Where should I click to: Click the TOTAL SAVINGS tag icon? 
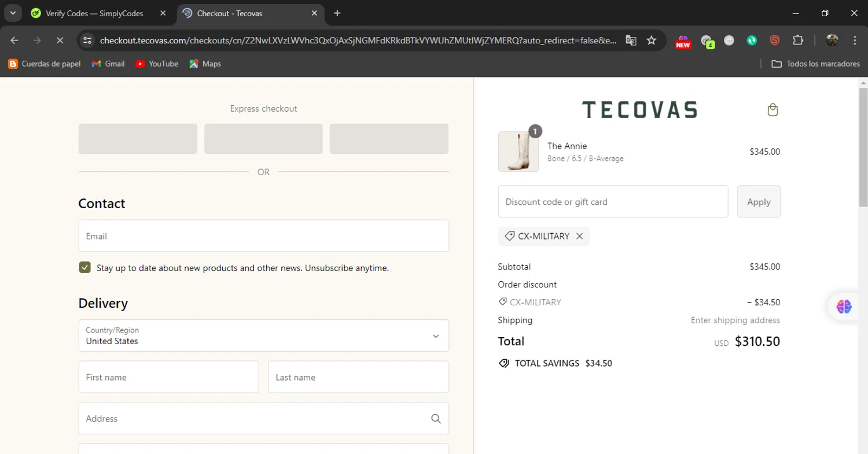[503, 364]
